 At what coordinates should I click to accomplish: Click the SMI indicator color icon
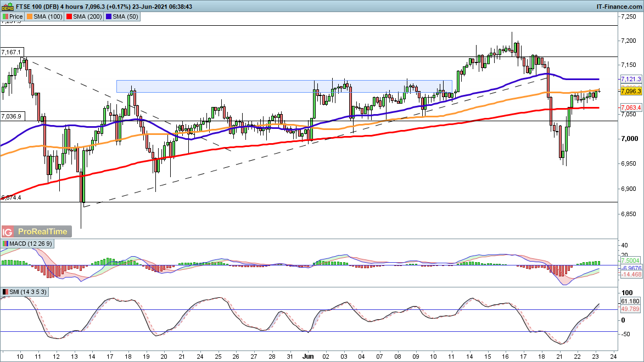click(5, 292)
